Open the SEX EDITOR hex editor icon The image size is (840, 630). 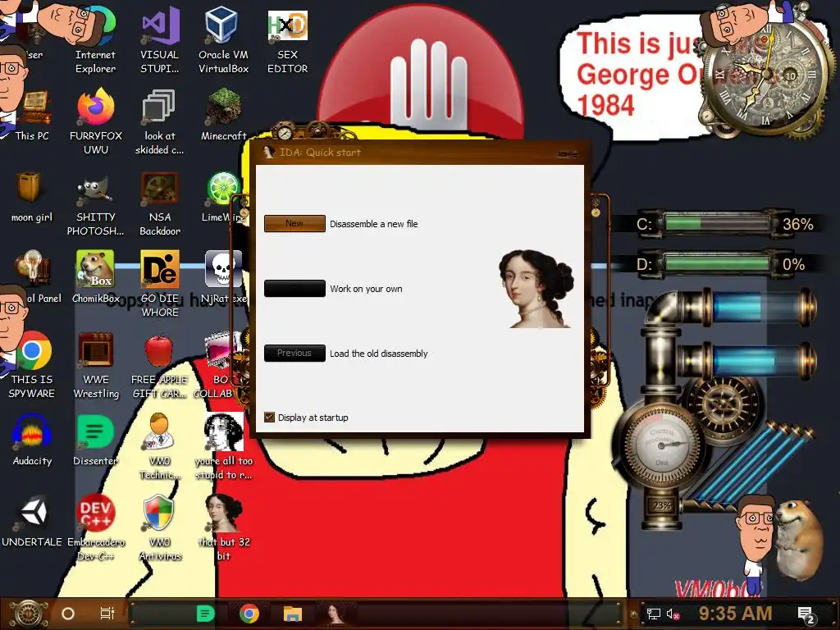pos(287,40)
